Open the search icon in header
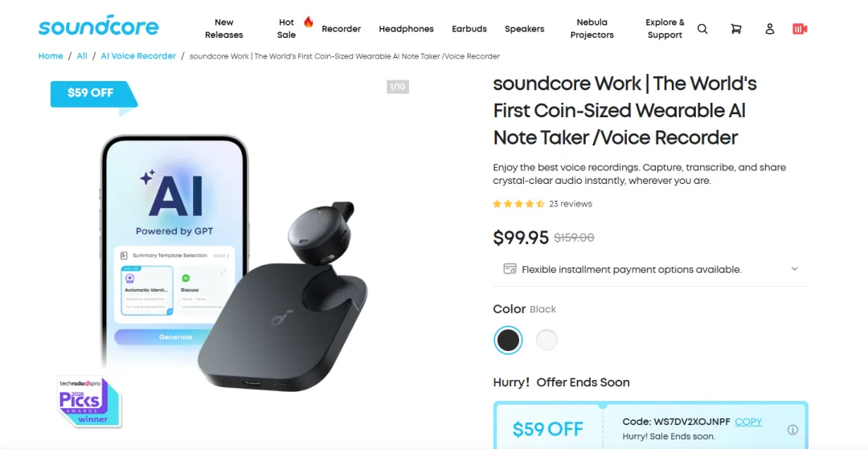 pyautogui.click(x=702, y=29)
